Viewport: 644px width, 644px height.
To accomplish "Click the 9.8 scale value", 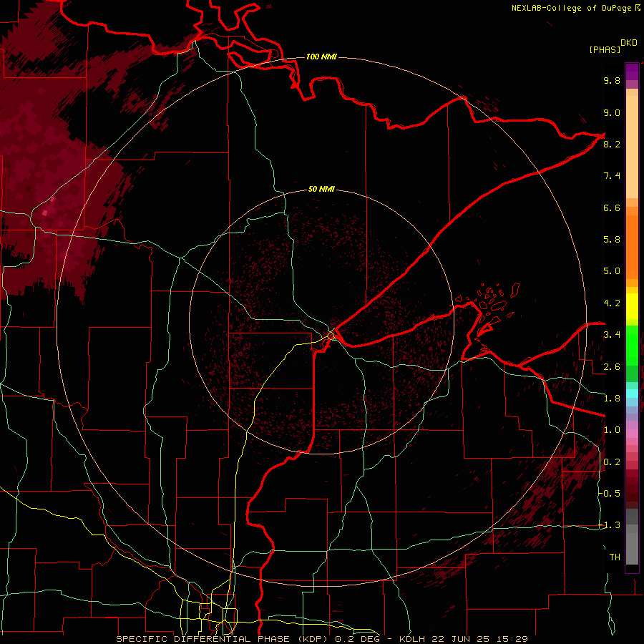I will coord(612,80).
